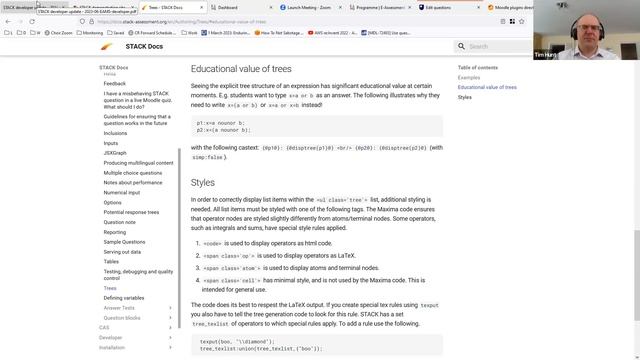Click the shield icon in the address bar
Screen dimensions: 640x360
pyautogui.click(x=82, y=21)
